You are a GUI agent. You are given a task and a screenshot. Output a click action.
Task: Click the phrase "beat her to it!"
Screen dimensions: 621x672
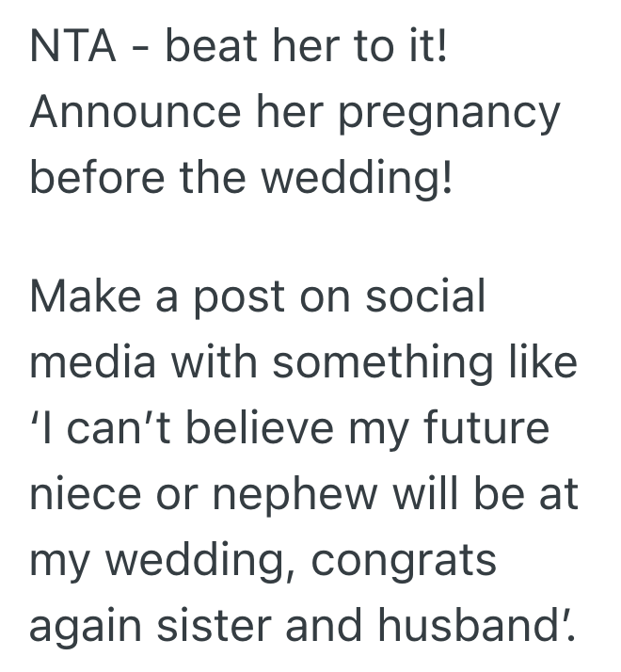coord(308,48)
